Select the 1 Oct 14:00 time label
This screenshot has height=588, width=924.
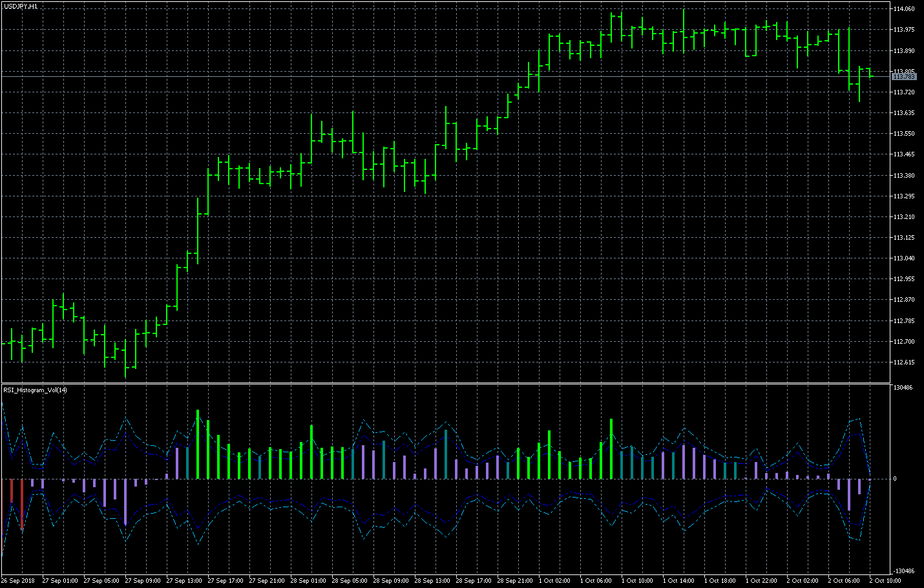coord(678,581)
